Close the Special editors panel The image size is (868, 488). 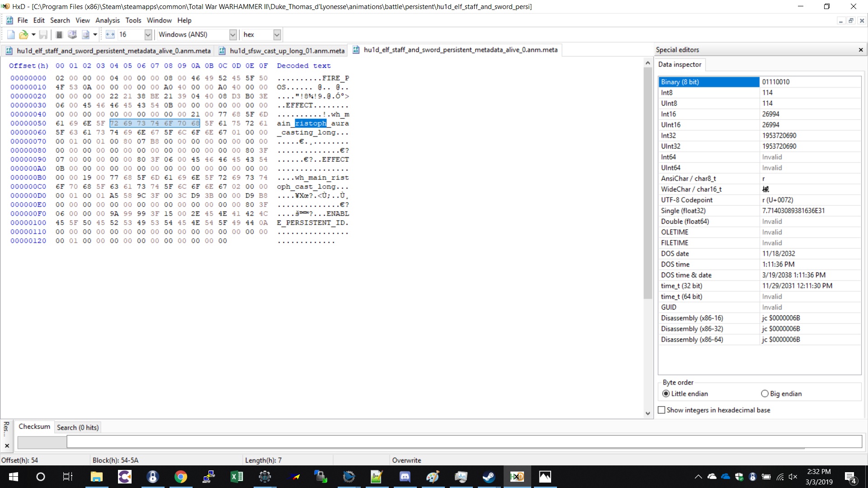tap(861, 50)
